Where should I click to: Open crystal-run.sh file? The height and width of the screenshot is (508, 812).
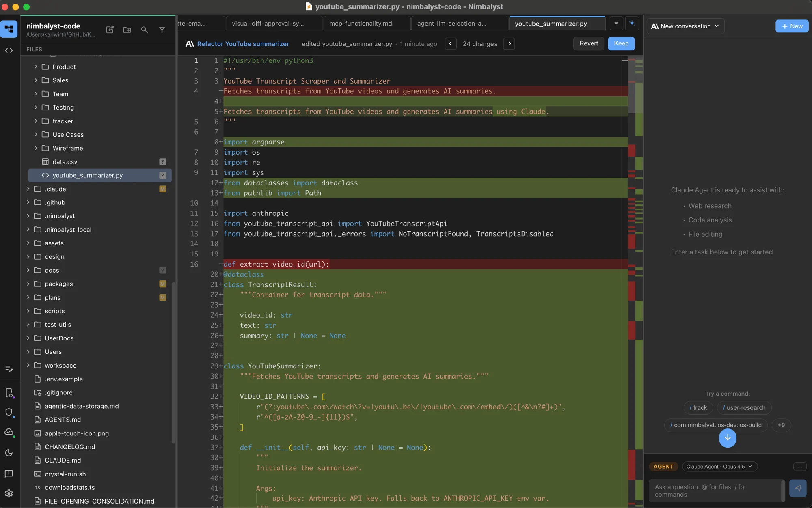[65, 474]
